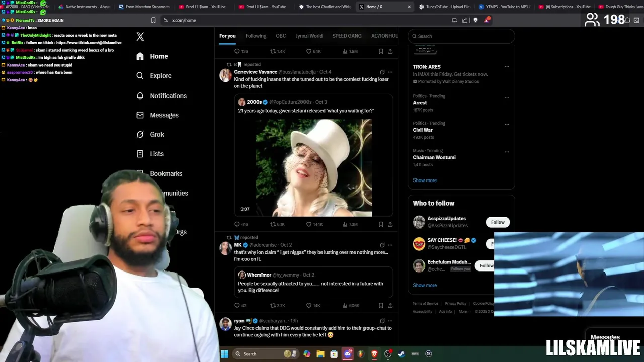Image resolution: width=644 pixels, height=362 pixels.
Task: Click the X search box
Action: [x=461, y=36]
